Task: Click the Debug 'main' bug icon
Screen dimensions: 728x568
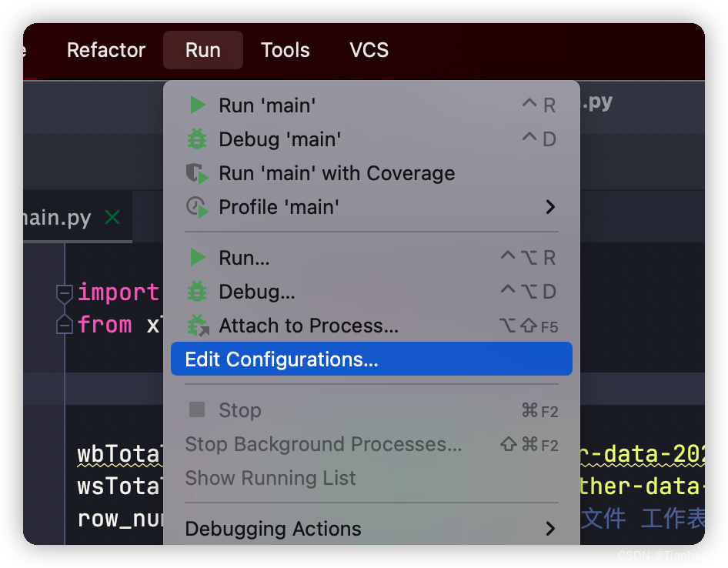Action: [198, 139]
